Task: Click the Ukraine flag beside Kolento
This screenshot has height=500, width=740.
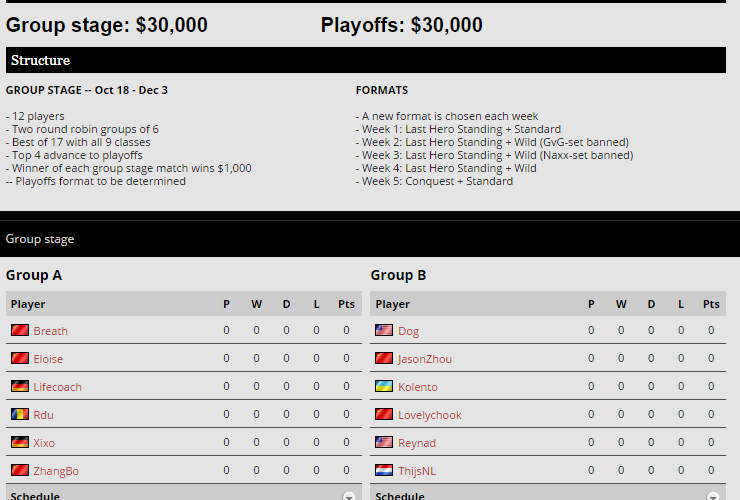Action: pos(384,386)
